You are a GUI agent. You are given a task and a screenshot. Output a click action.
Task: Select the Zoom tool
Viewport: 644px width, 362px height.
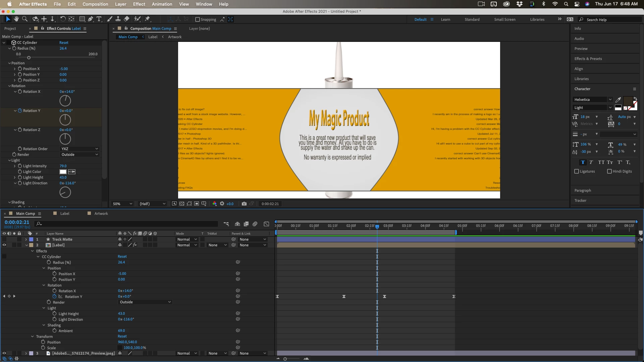[24, 19]
